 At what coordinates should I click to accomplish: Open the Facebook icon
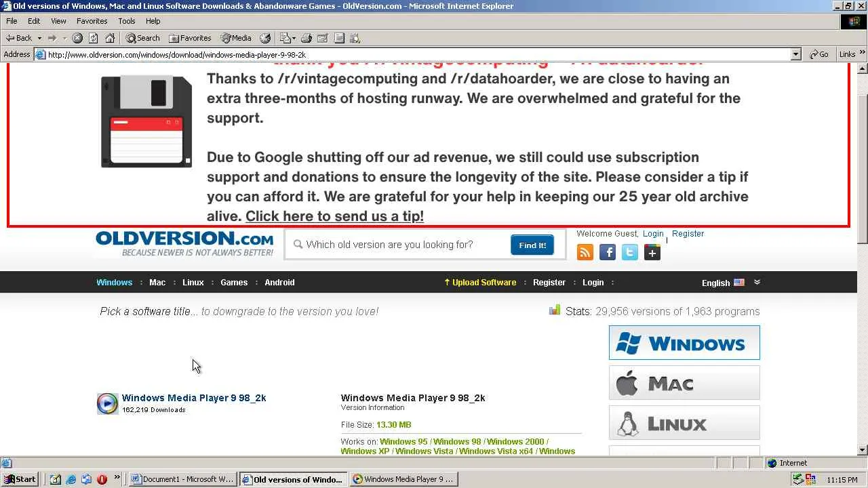coord(608,253)
